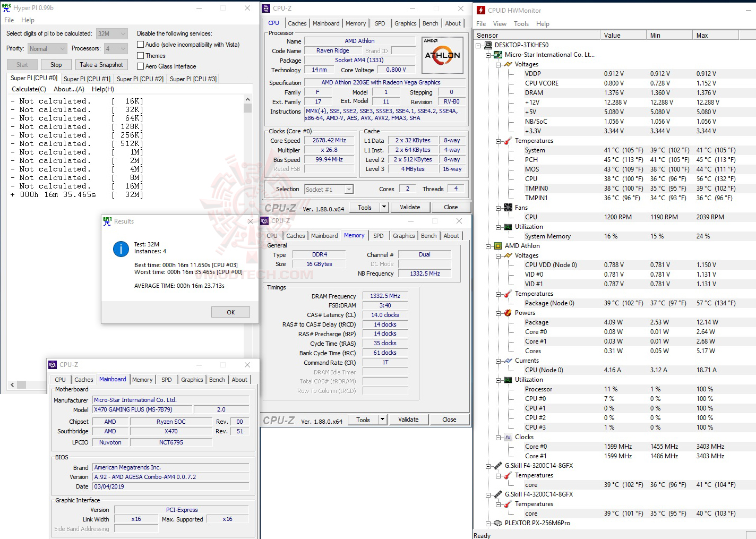The height and width of the screenshot is (539, 756).
Task: Click the first G.Skill F4-3200C14-8GFX memory icon
Action: pos(498,466)
